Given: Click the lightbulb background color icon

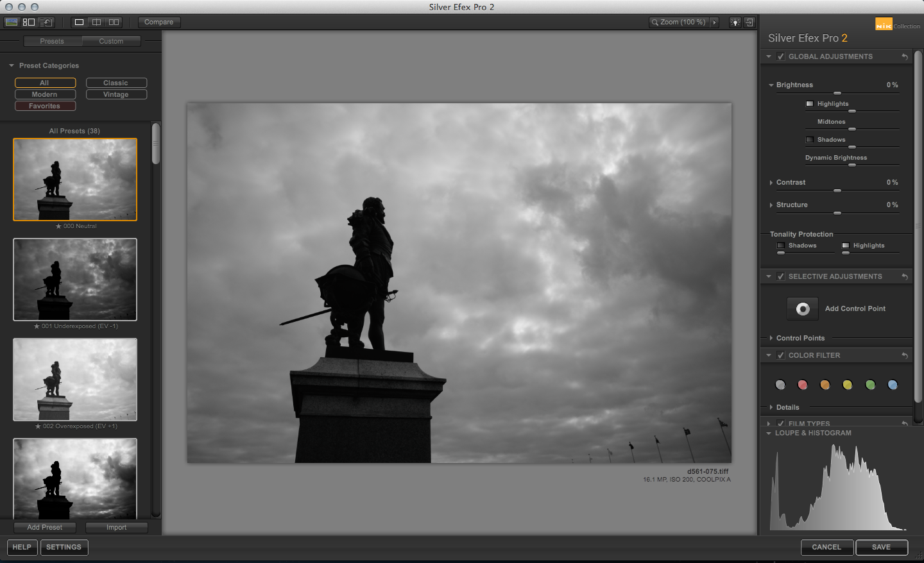Looking at the screenshot, I should (x=735, y=22).
